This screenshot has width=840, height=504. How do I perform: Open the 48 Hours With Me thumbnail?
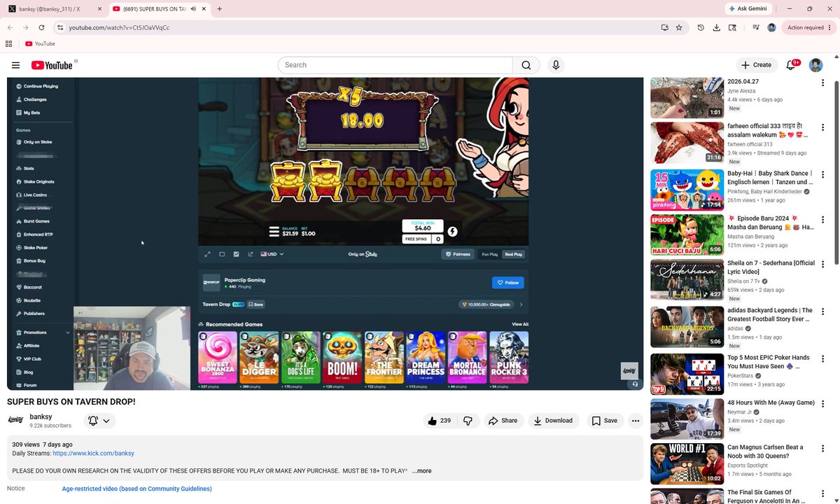[x=687, y=419]
